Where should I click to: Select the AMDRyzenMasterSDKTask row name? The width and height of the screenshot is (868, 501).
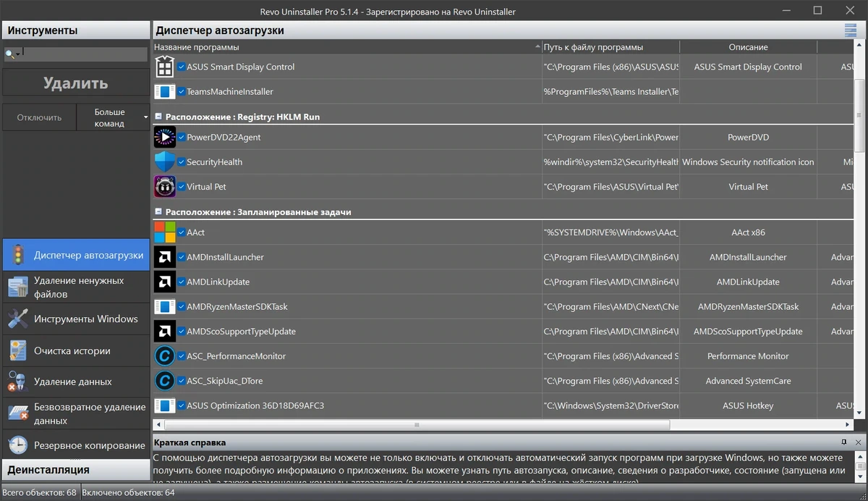point(237,307)
